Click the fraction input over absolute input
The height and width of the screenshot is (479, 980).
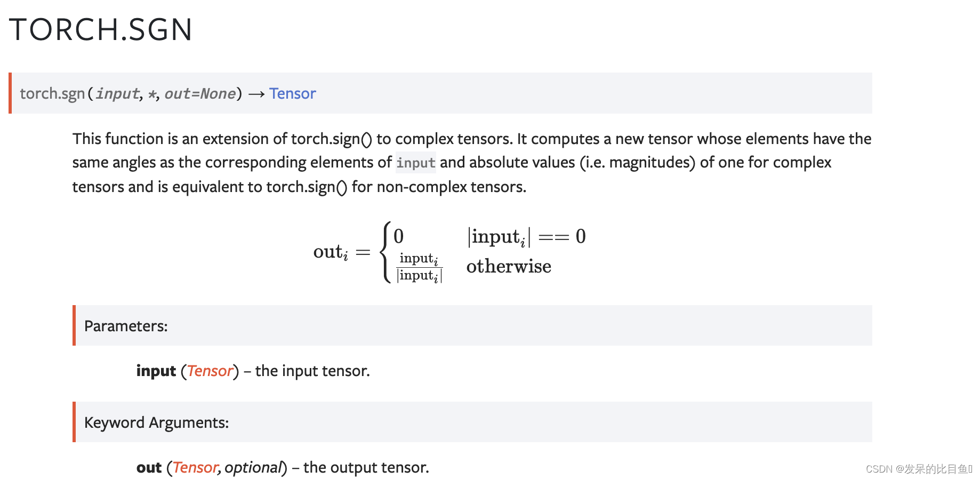tap(419, 267)
